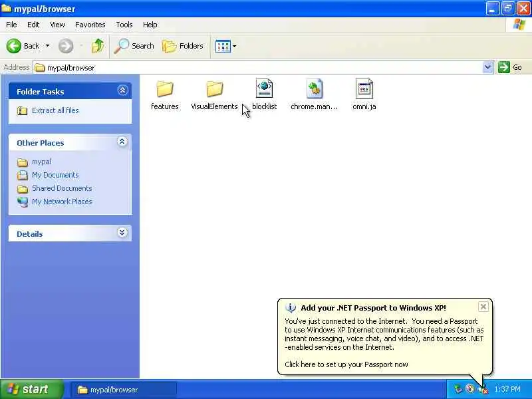532x399 pixels.
Task: Select the blocklist file icon
Action: [264, 88]
